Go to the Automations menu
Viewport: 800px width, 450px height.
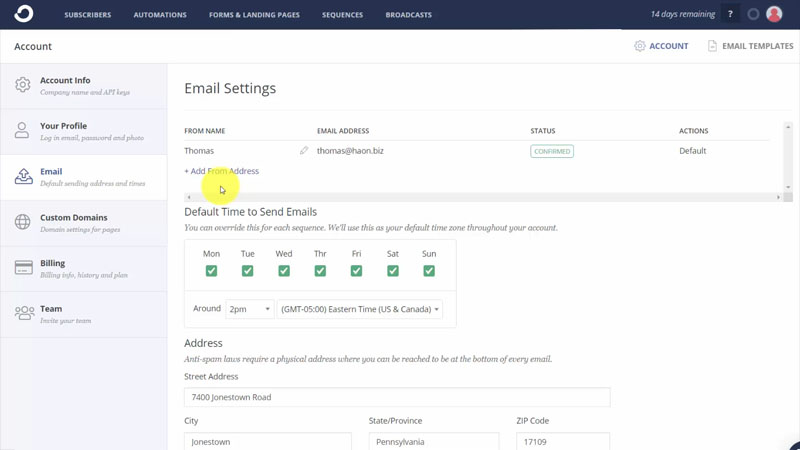pos(160,15)
